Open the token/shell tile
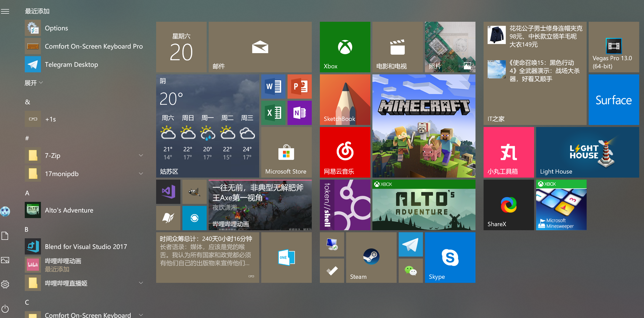The width and height of the screenshot is (644, 318). point(345,205)
